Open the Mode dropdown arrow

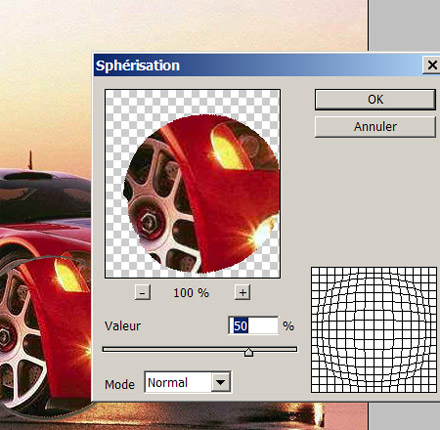[x=221, y=382]
